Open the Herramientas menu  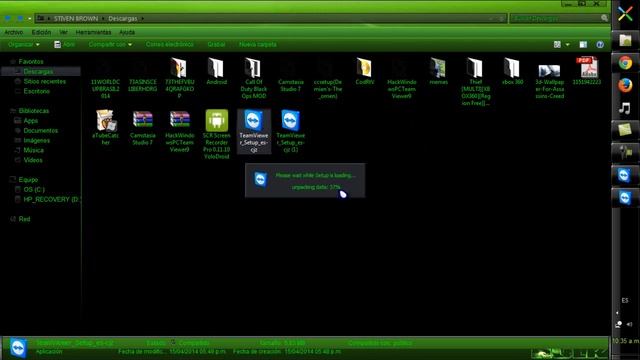(x=93, y=32)
